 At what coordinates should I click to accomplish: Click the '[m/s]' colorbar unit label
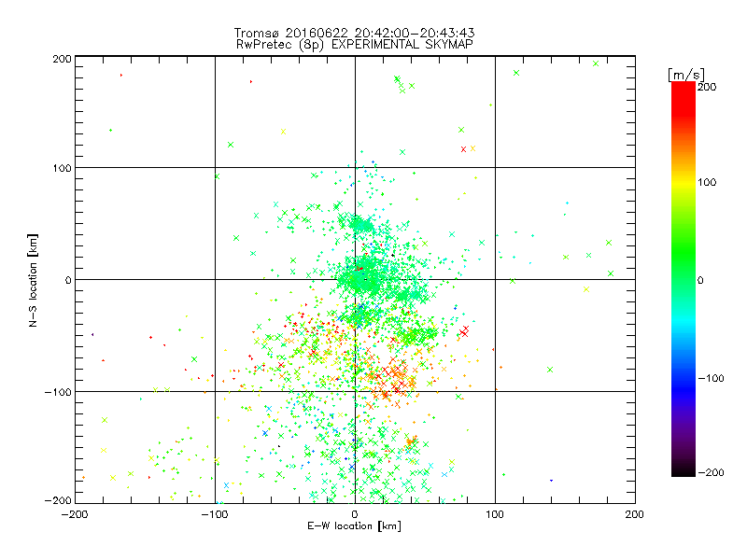686,75
